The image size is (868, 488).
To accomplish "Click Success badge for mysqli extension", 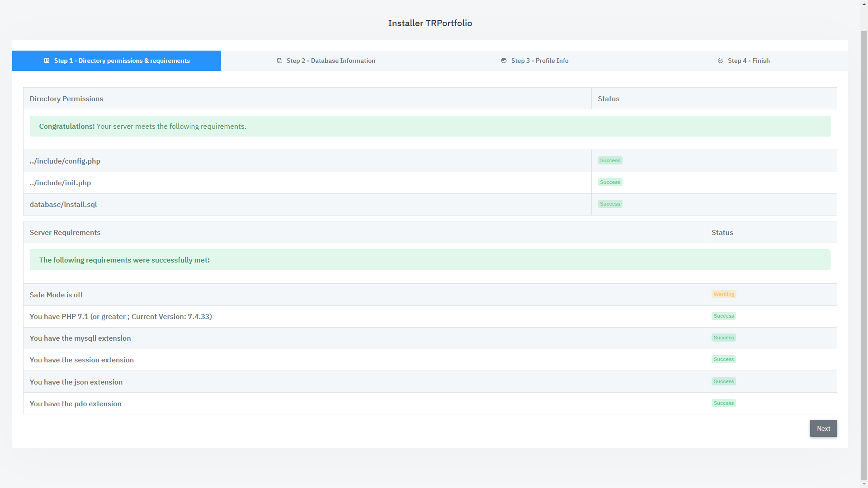I will click(723, 338).
